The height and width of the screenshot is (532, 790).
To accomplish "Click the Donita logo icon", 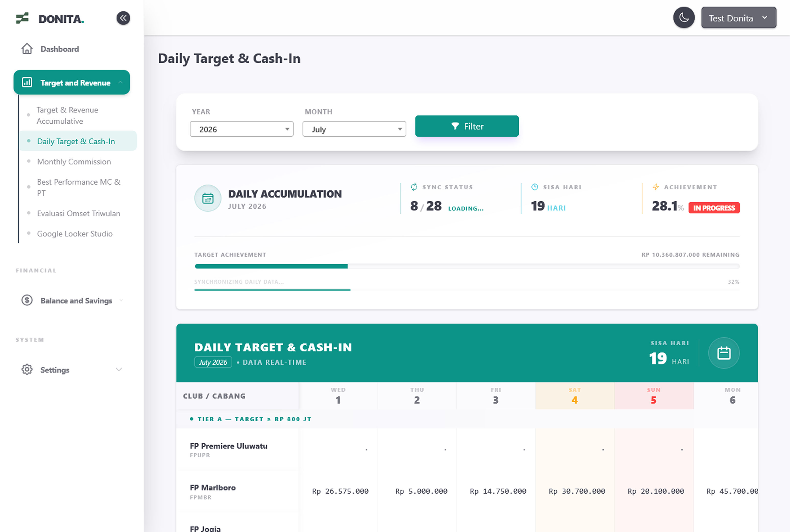I will pyautogui.click(x=22, y=18).
